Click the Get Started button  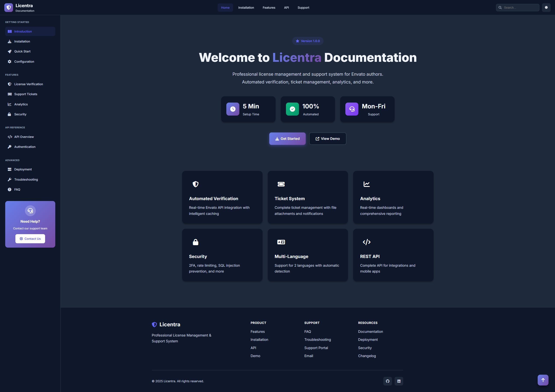[287, 139]
